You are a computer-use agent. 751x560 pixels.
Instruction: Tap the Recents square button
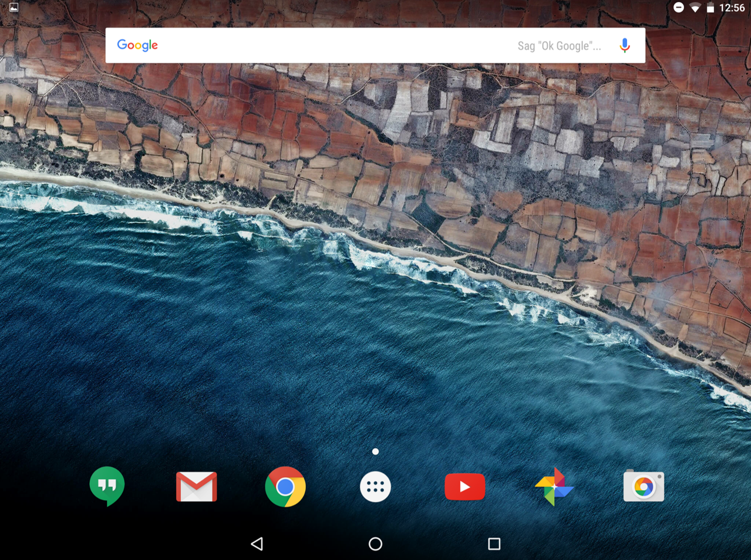coord(494,544)
